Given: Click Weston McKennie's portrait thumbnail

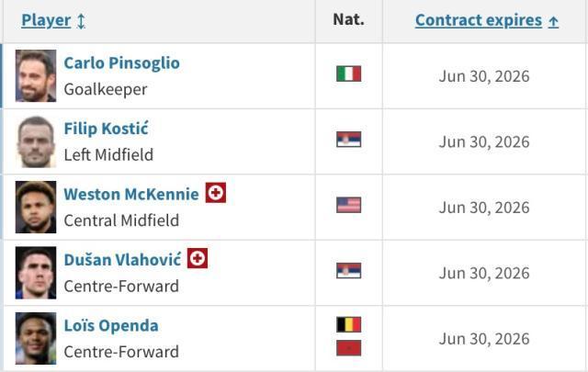Looking at the screenshot, I should [x=36, y=207].
